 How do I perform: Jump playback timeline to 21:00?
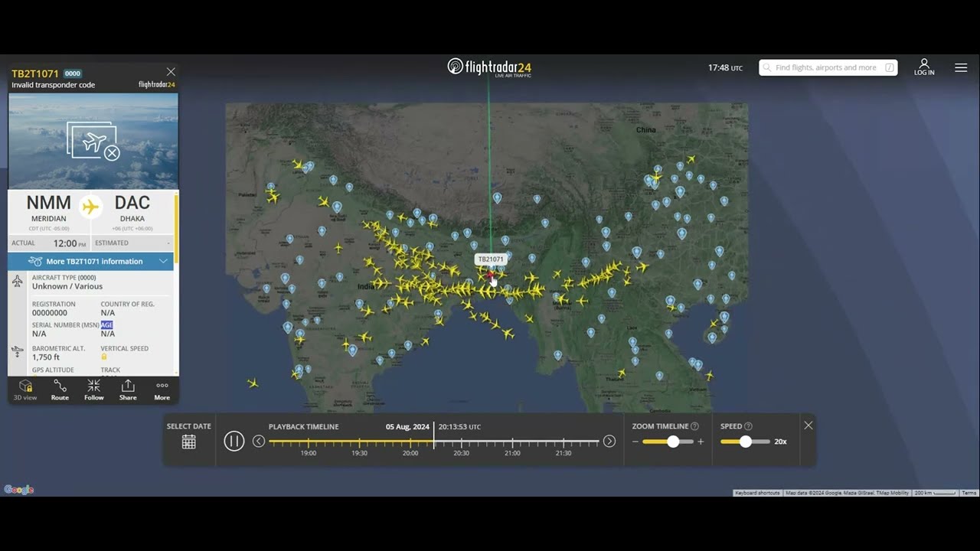(512, 453)
